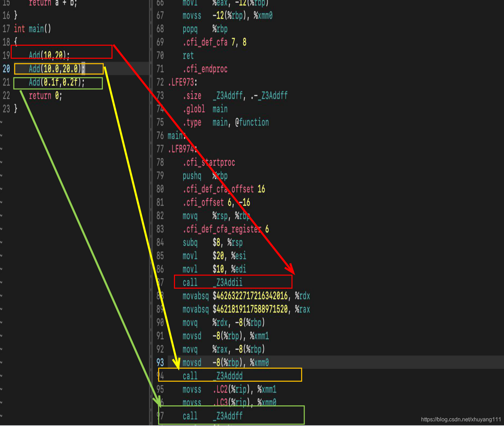Click the 'call _Z3Addii' instruction
504x426 pixels.
[212, 282]
